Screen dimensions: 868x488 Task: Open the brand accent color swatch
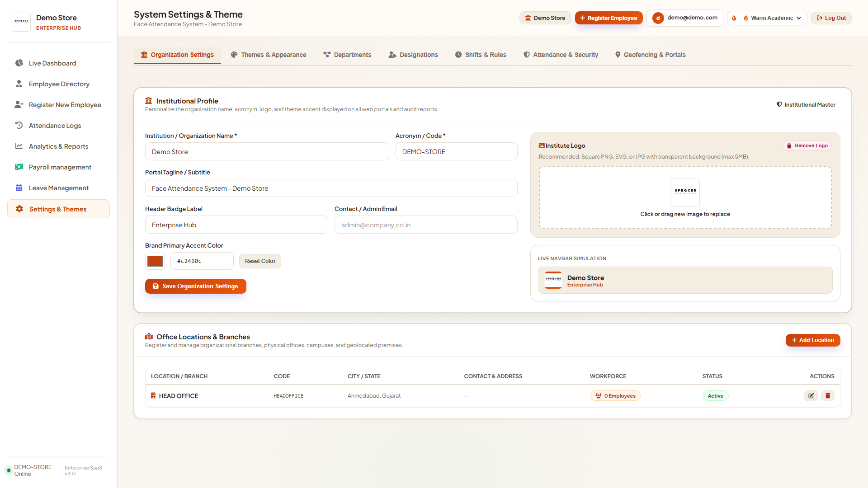(155, 261)
